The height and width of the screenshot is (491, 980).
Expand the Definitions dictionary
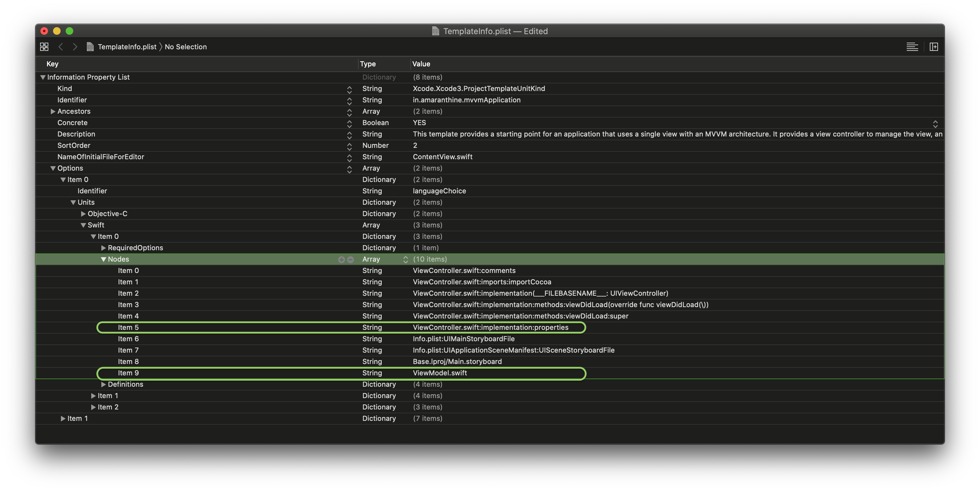(x=103, y=385)
